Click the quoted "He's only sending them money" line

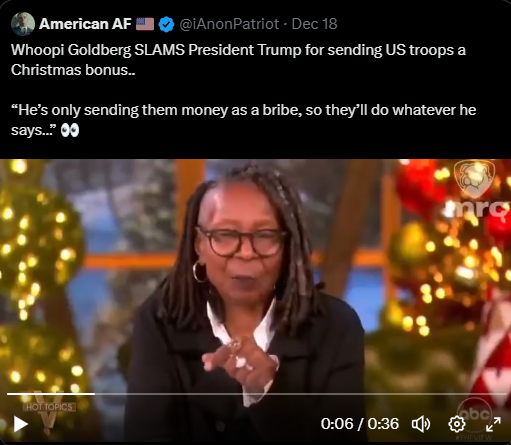point(244,120)
